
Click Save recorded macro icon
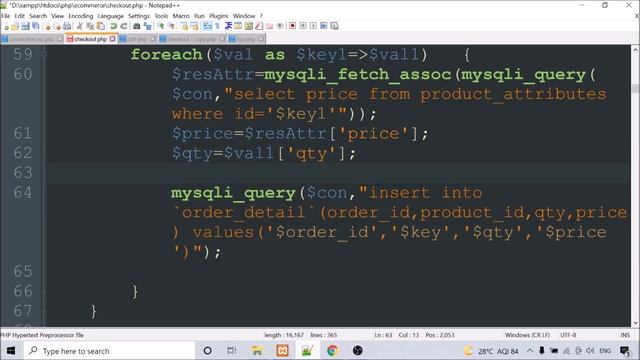click(x=334, y=26)
